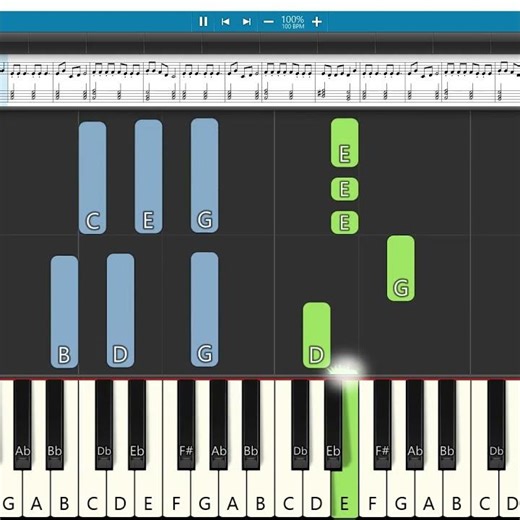Skip back to the previous section
This screenshot has width=520, height=520.
tap(225, 22)
